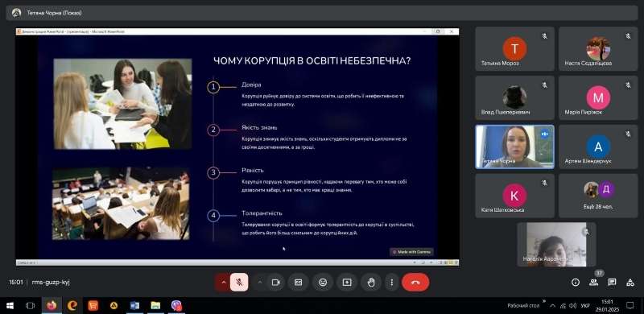Raise hand in the meeting

(x=371, y=283)
